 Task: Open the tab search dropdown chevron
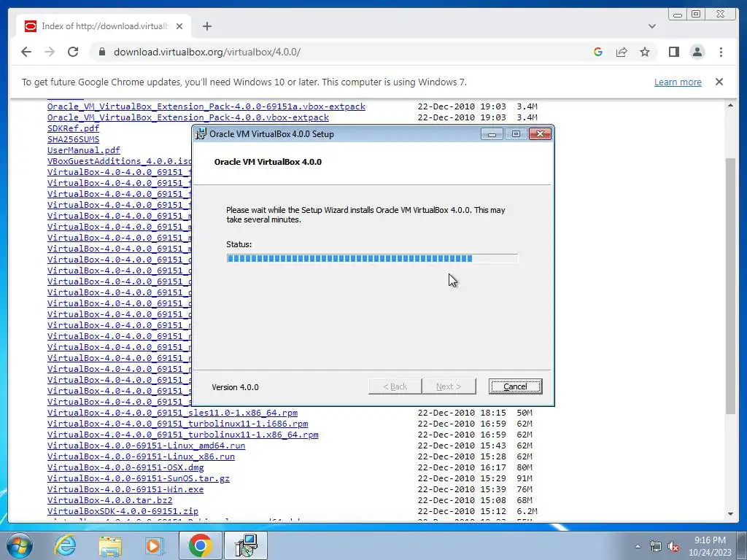[652, 26]
